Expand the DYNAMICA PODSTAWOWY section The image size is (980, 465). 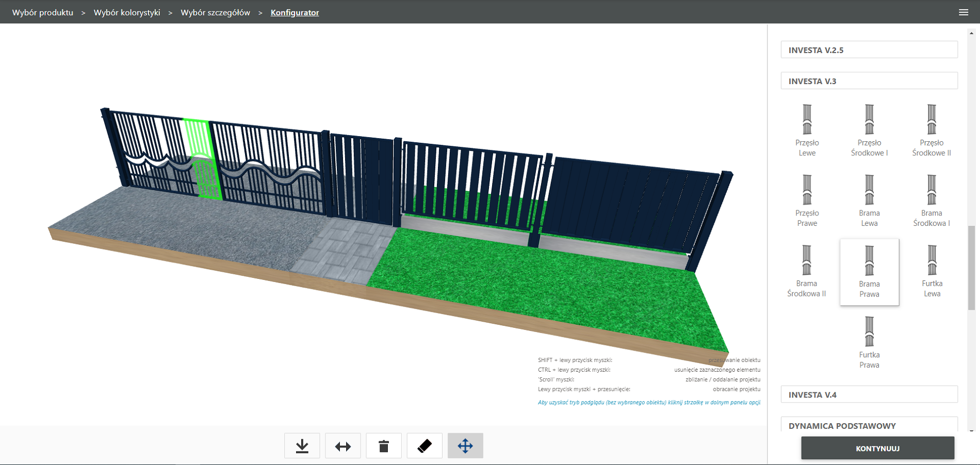[869, 425]
